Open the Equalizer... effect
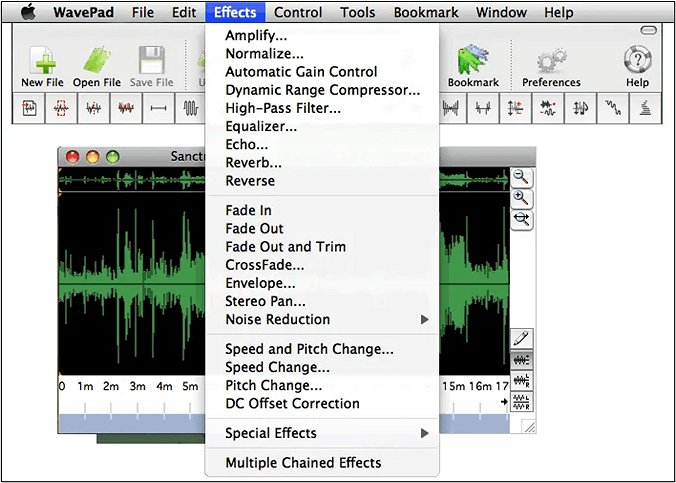 (322, 126)
